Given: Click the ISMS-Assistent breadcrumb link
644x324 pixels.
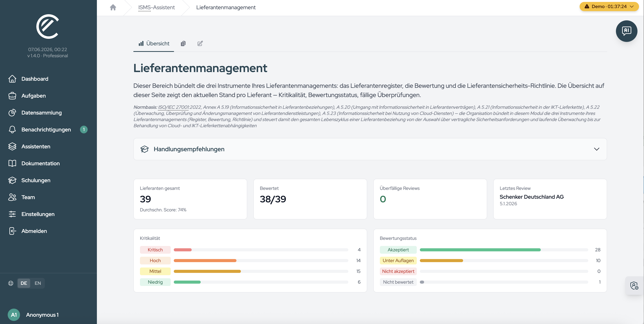Looking at the screenshot, I should tap(156, 7).
